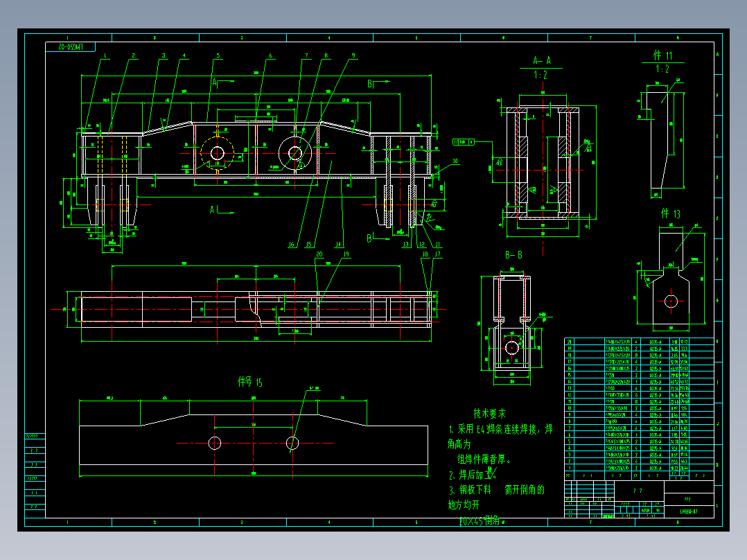Select part balloon number 16
Image resolution: width=747 pixels, height=560 pixels.
point(291,245)
